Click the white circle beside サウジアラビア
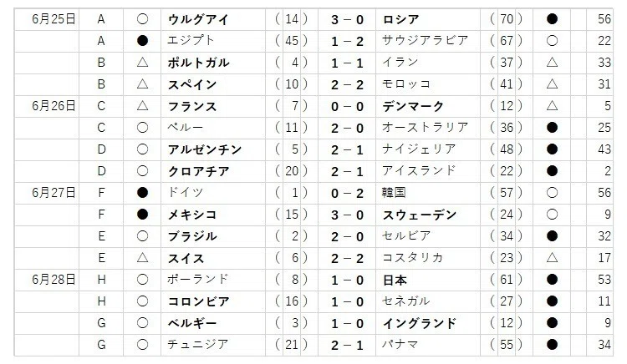627x364 pixels. pos(552,41)
